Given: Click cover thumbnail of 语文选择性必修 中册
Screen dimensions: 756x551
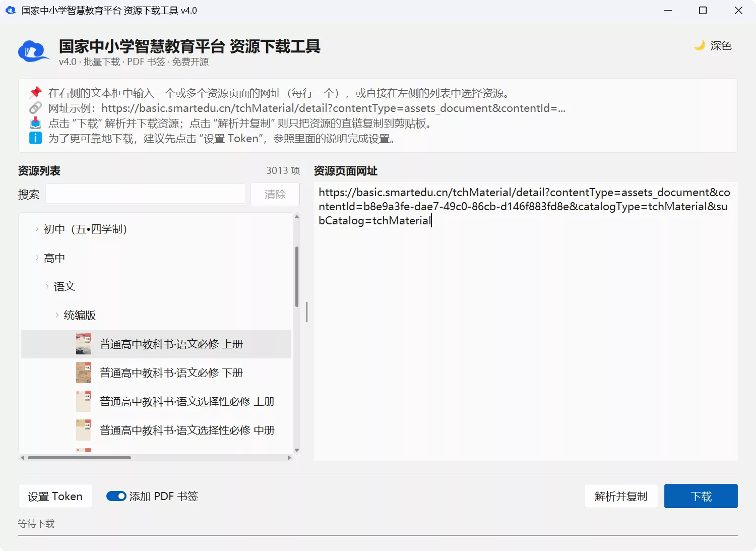Looking at the screenshot, I should 84,430.
